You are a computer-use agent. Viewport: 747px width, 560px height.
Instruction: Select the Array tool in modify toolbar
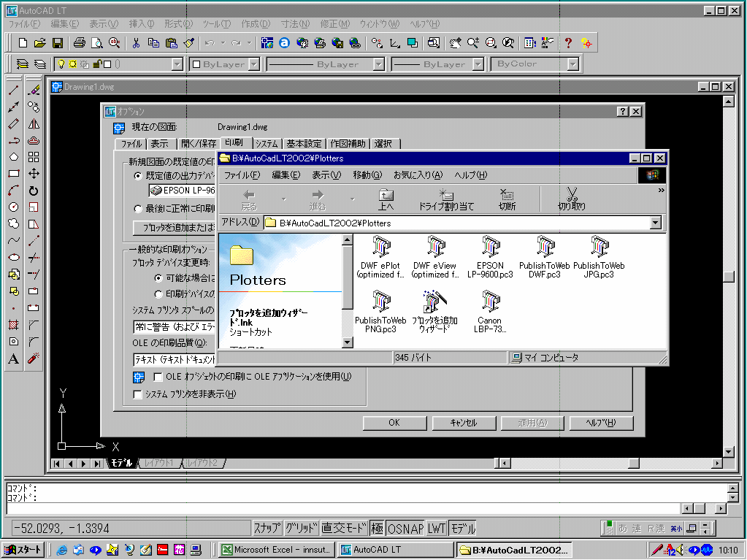(34, 157)
